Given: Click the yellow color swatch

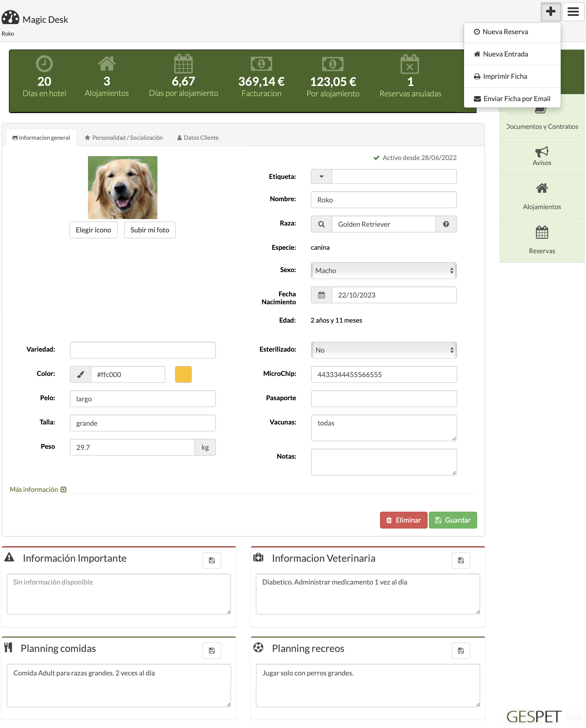Looking at the screenshot, I should (183, 374).
